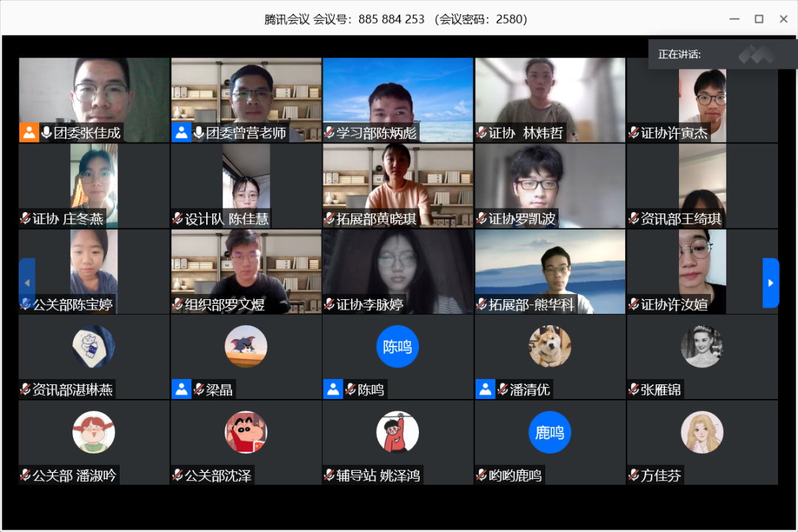Click the blue person icon beside 陈鸣

333,389
